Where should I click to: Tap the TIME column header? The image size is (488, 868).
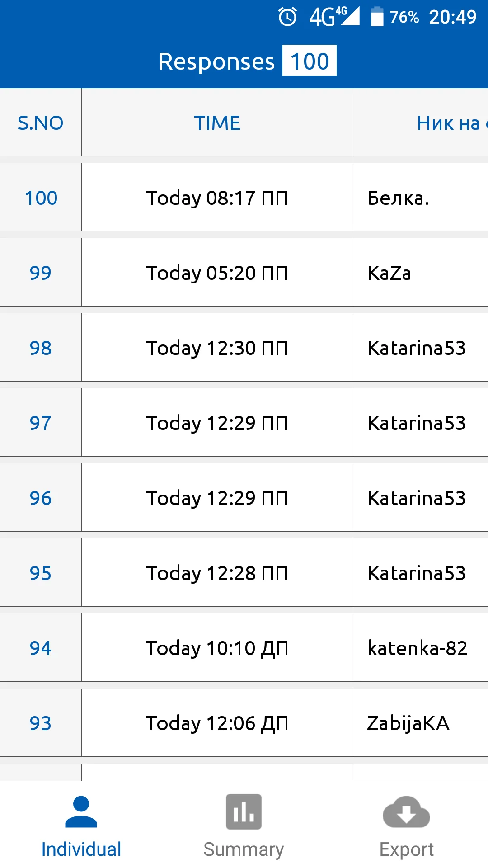[217, 123]
